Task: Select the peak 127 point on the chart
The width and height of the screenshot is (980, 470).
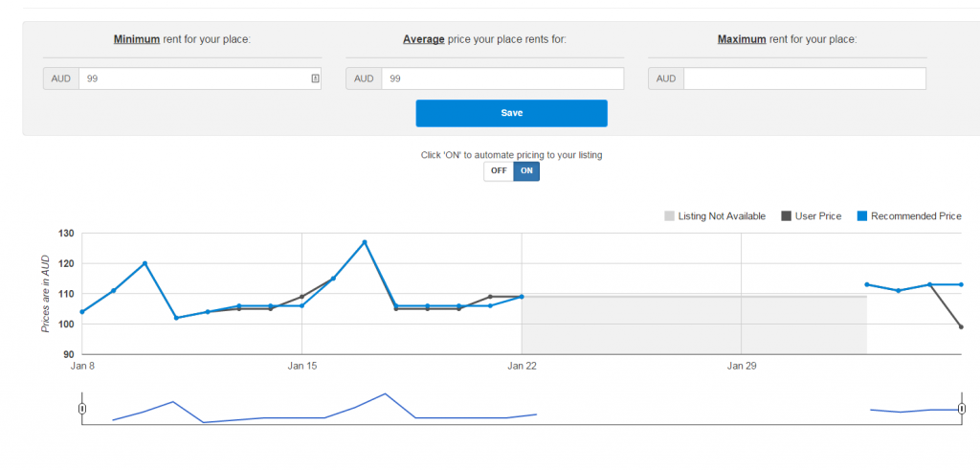Action: coord(365,242)
